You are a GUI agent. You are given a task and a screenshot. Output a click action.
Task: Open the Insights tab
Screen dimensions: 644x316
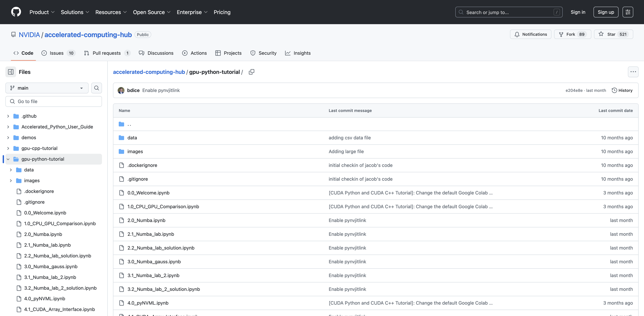point(298,53)
